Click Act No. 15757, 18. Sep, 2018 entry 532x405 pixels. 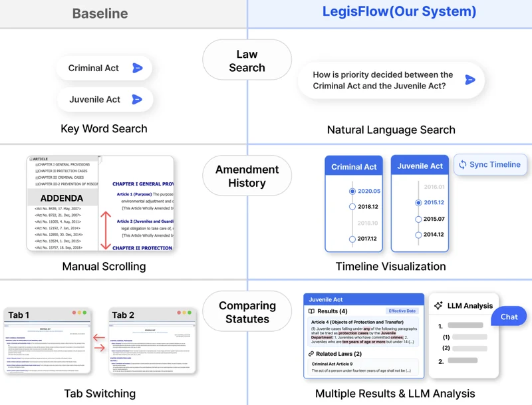(59, 247)
